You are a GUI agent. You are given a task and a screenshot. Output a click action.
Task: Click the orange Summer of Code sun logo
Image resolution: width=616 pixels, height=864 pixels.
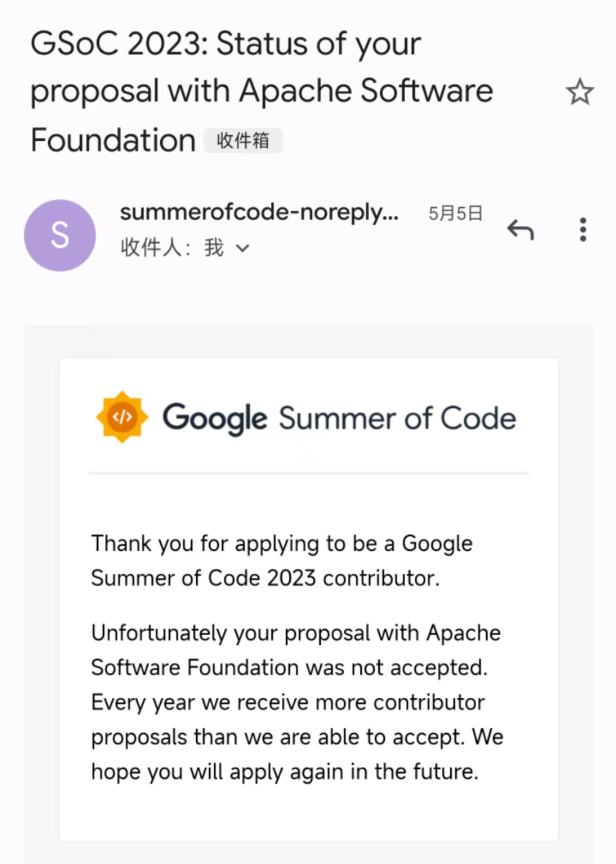pos(122,417)
